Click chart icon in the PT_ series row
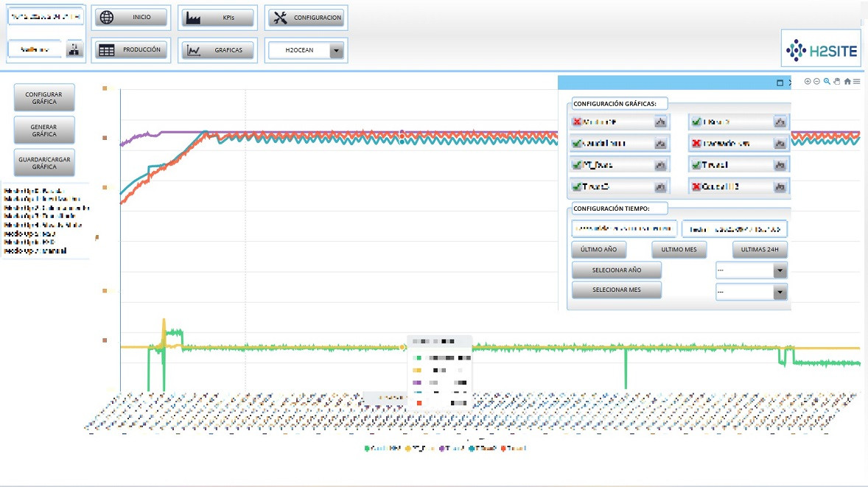This screenshot has height=487, width=868. click(661, 166)
